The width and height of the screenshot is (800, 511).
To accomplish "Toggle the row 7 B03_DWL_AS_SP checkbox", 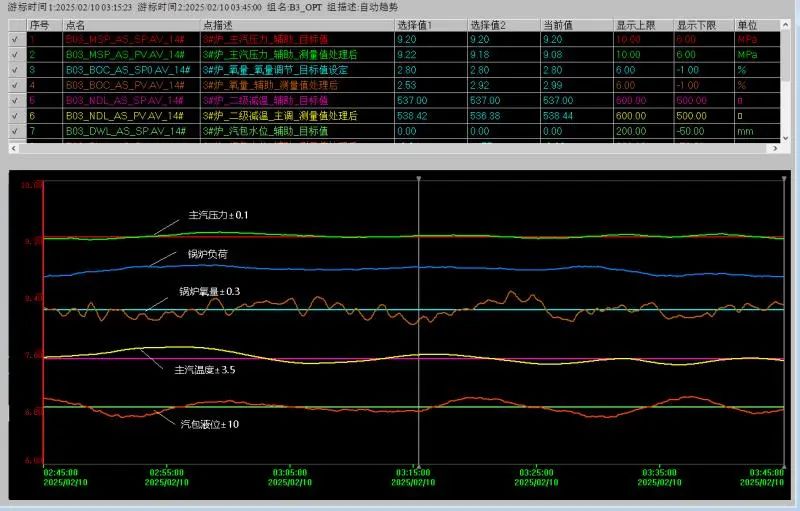I will [x=13, y=130].
